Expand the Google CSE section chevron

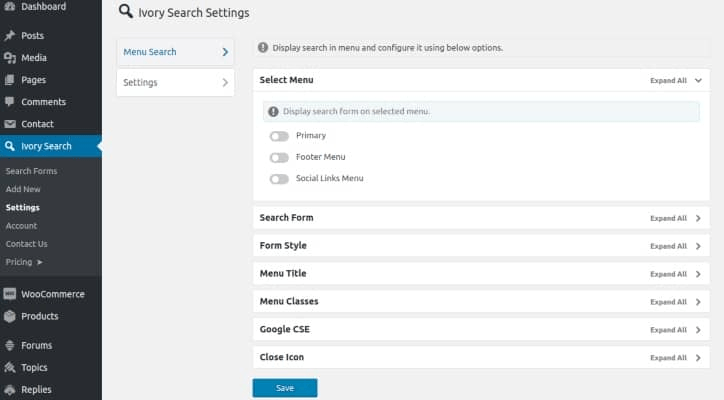tap(698, 330)
